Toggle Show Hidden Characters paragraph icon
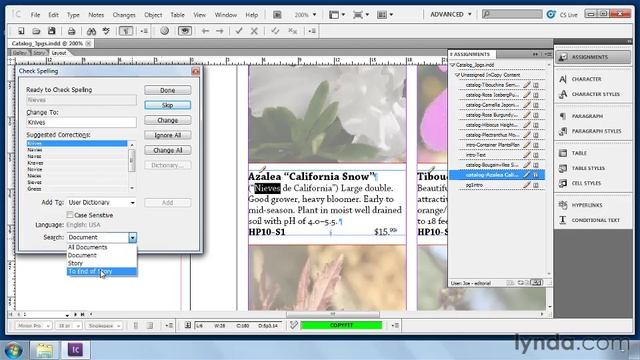The width and height of the screenshot is (640, 360). point(126,31)
